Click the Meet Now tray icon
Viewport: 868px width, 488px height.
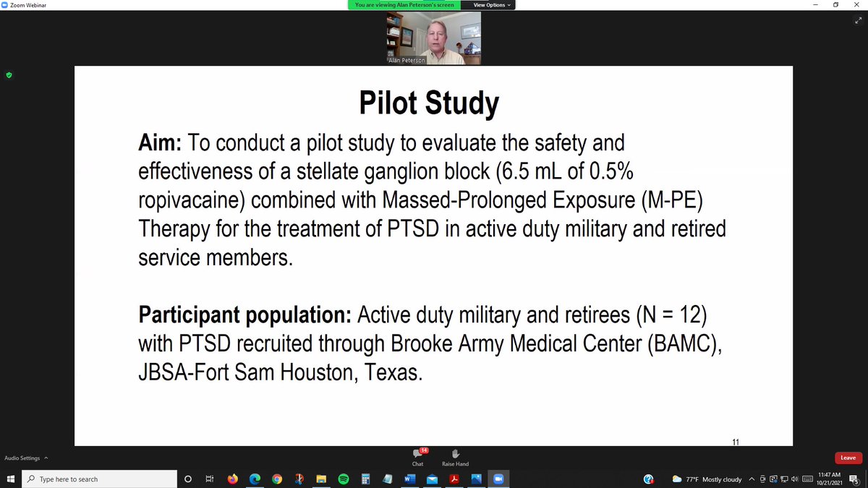tap(762, 479)
